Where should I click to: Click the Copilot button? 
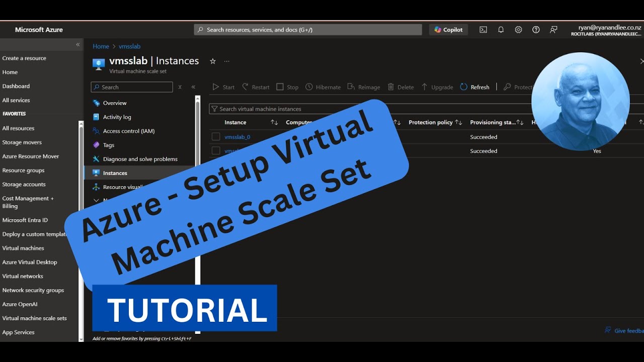click(x=448, y=30)
